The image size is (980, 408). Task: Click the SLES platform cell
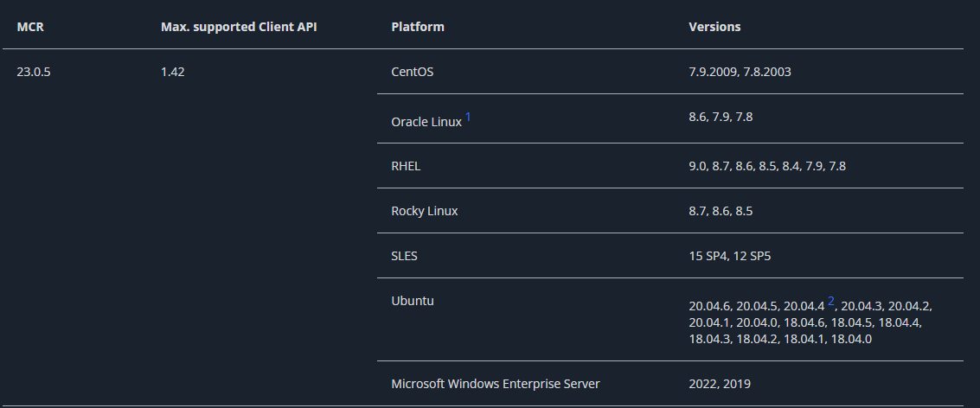[405, 256]
